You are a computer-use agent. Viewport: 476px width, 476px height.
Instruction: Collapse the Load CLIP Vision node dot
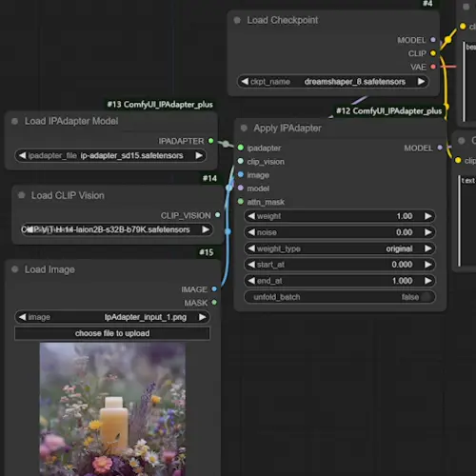pyautogui.click(x=21, y=195)
